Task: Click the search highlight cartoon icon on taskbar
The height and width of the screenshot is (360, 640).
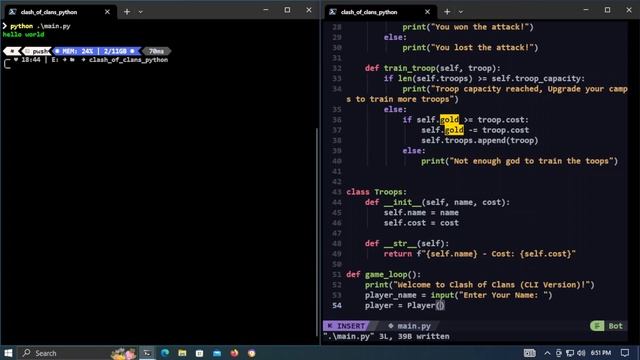Action: coord(124,353)
